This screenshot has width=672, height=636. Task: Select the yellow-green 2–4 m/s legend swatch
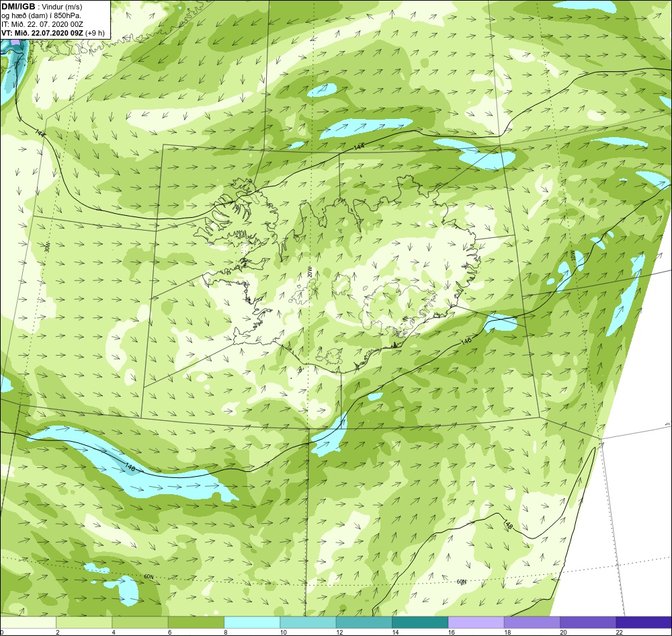[84, 622]
